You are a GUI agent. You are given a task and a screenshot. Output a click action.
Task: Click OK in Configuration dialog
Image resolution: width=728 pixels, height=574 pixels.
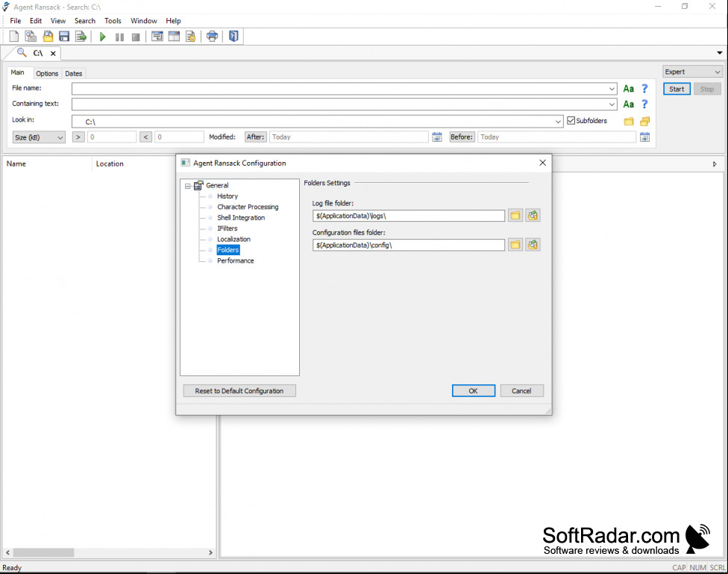point(473,391)
